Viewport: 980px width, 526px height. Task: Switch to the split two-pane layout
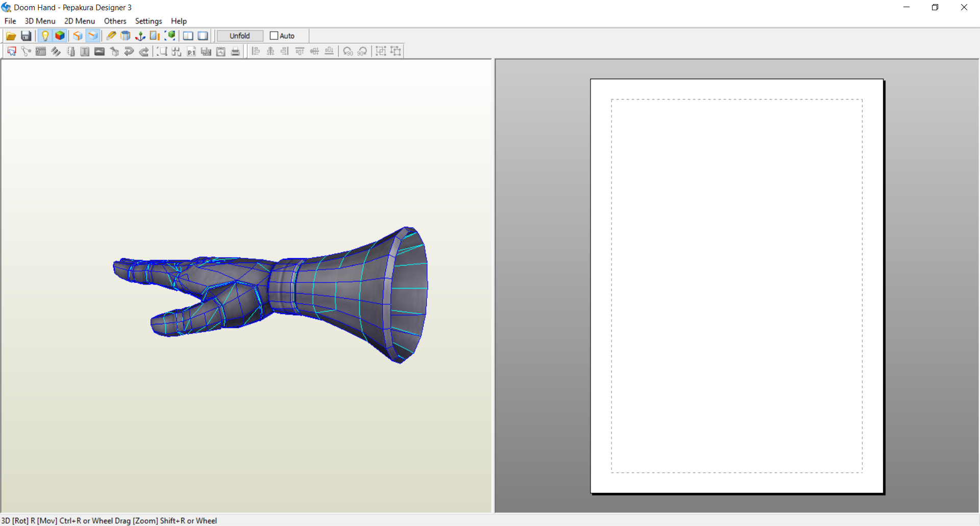(x=188, y=36)
